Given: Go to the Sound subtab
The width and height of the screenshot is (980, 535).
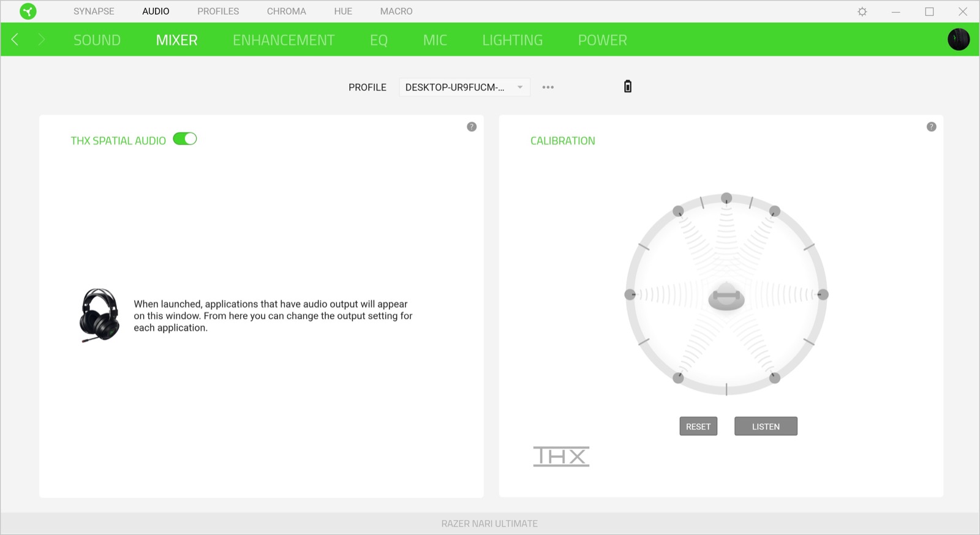Looking at the screenshot, I should coord(97,40).
